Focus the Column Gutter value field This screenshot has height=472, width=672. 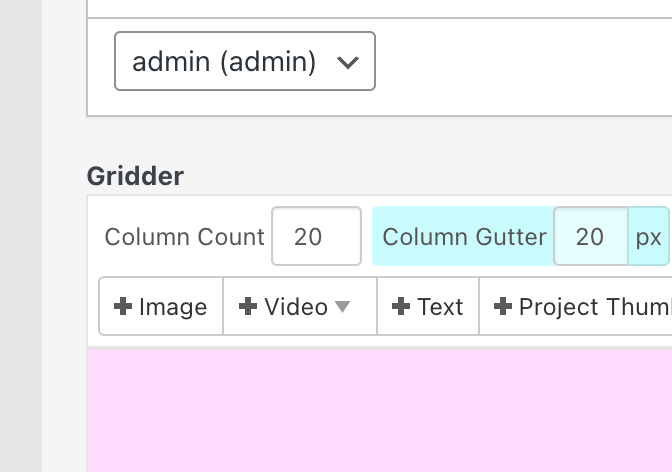[590, 236]
